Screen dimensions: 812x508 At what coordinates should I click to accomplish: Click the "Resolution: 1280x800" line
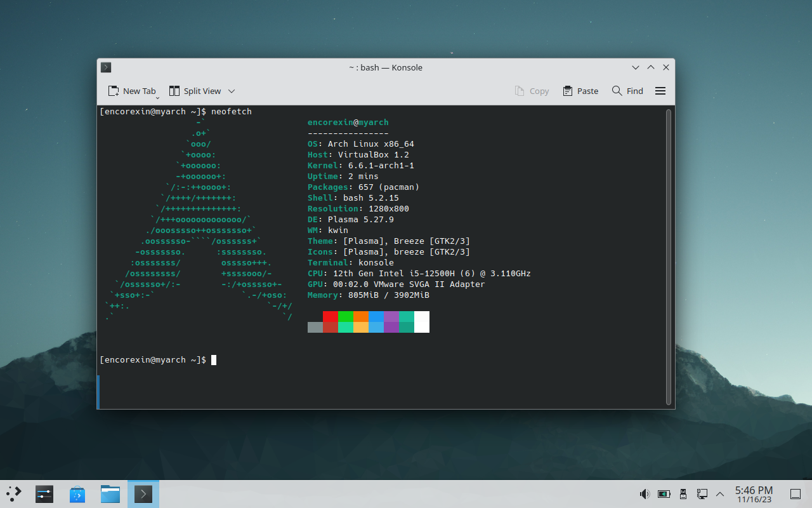pos(358,209)
